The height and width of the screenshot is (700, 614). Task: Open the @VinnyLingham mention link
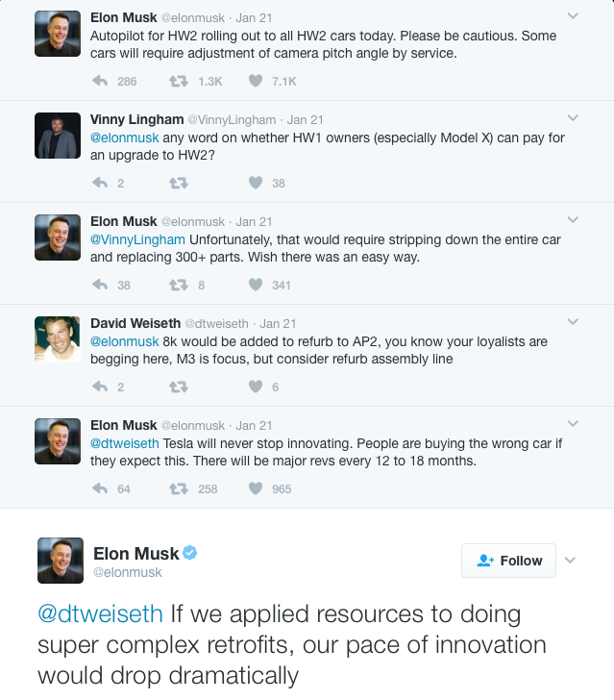(137, 238)
